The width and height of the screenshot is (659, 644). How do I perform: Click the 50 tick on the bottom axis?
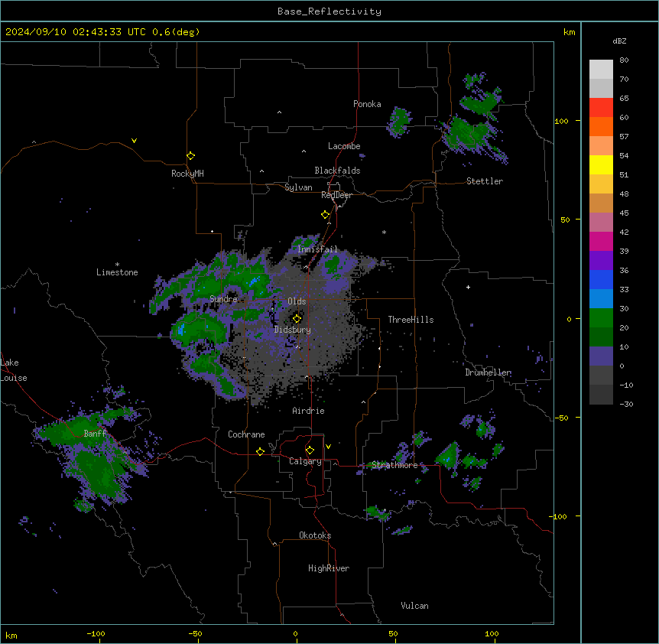pos(393,633)
